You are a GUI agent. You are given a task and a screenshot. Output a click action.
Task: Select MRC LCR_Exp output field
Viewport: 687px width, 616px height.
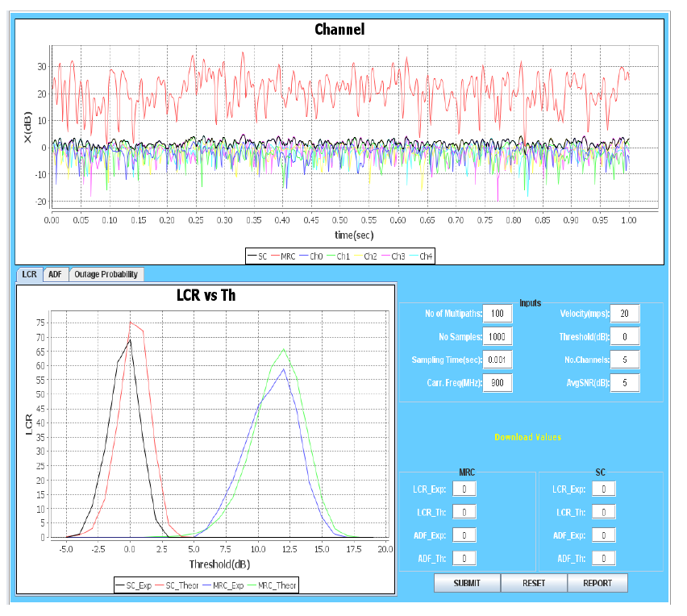click(x=464, y=489)
